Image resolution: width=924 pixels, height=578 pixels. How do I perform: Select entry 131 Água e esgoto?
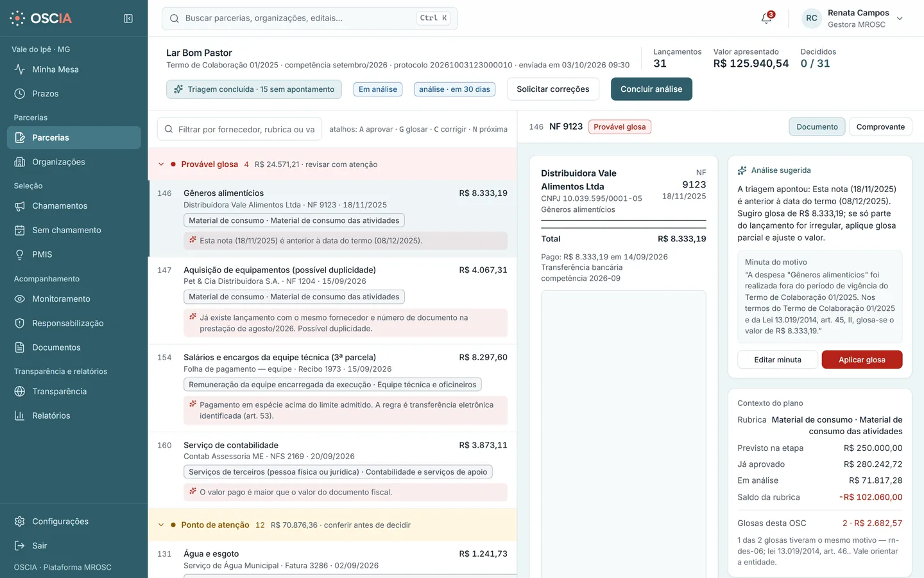click(332, 559)
